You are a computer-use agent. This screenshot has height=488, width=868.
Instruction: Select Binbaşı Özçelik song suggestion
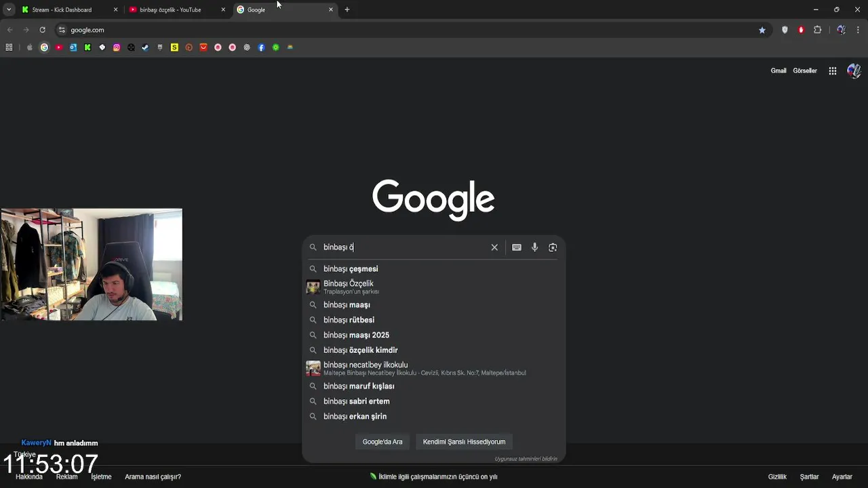[433, 287]
